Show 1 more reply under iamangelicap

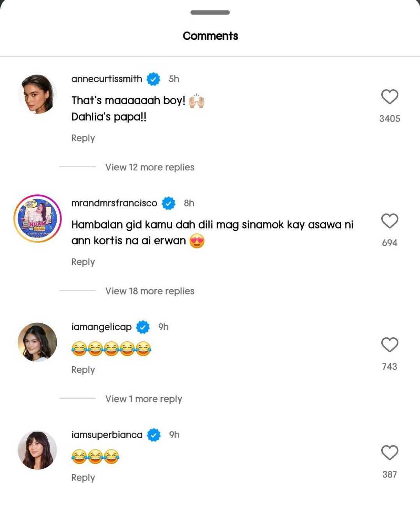click(144, 399)
